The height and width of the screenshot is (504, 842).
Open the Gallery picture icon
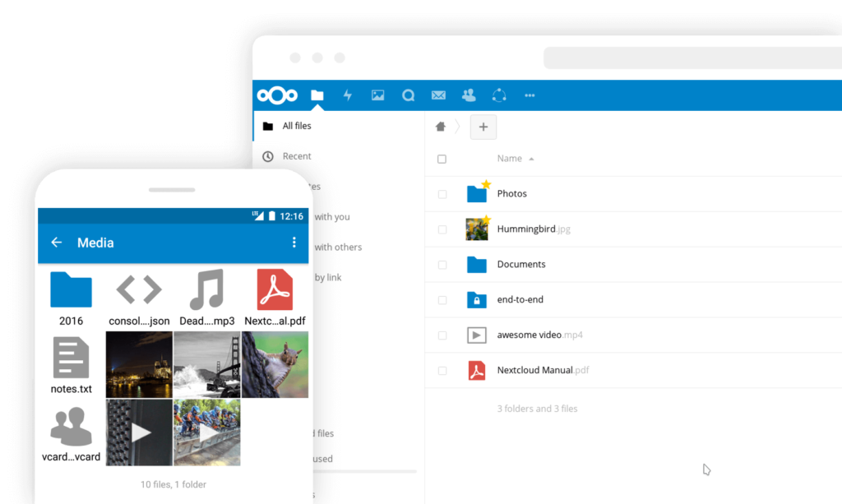point(377,95)
